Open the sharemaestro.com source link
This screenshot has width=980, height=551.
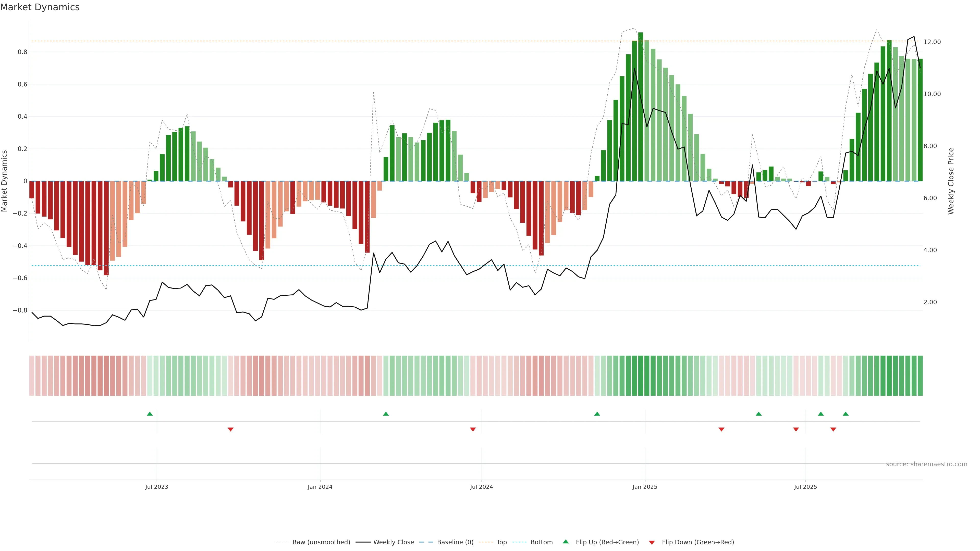[x=926, y=464]
